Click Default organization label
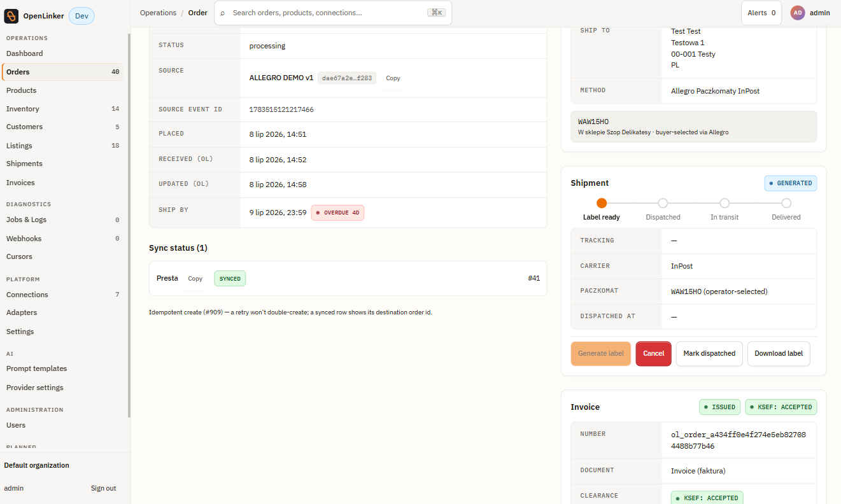 point(36,465)
